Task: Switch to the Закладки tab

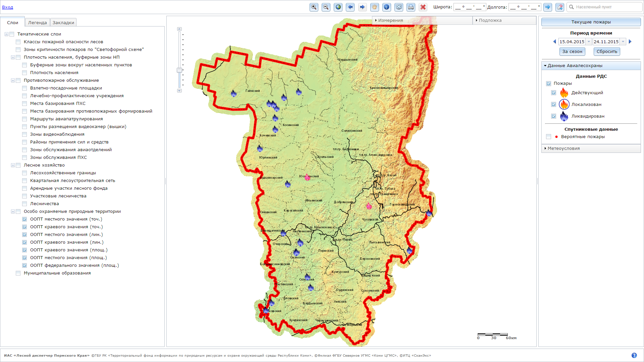Action: (x=63, y=22)
